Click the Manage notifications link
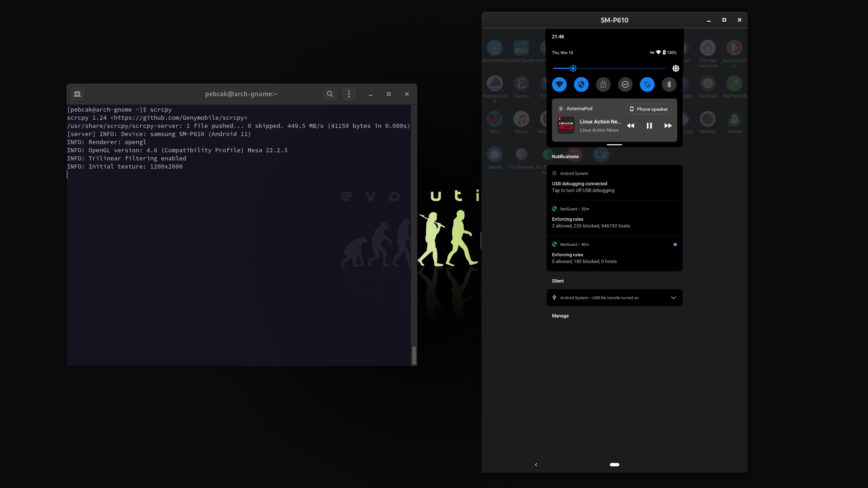868x488 pixels. coord(560,316)
